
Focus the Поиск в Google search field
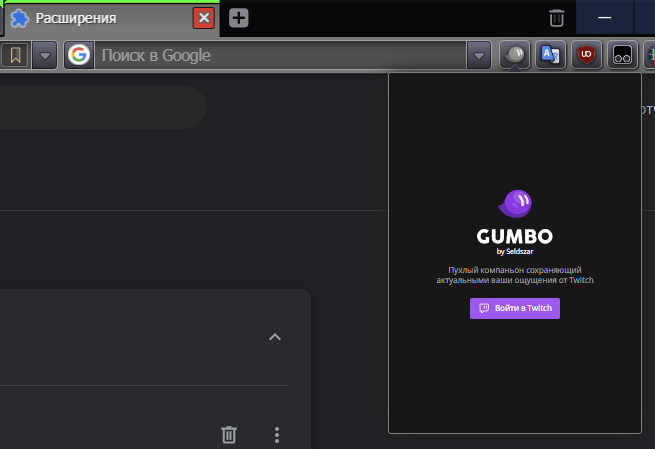[280, 55]
